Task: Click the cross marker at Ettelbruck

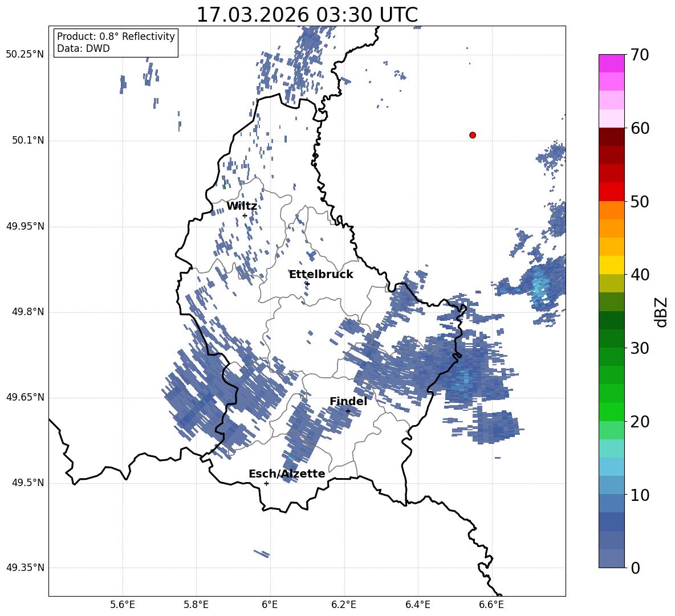Action: click(x=307, y=283)
